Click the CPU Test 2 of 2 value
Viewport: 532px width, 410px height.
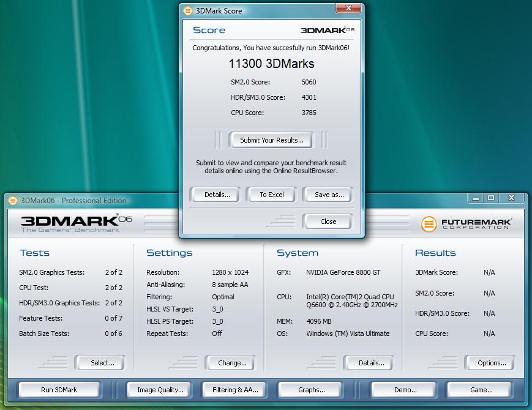[x=114, y=288]
